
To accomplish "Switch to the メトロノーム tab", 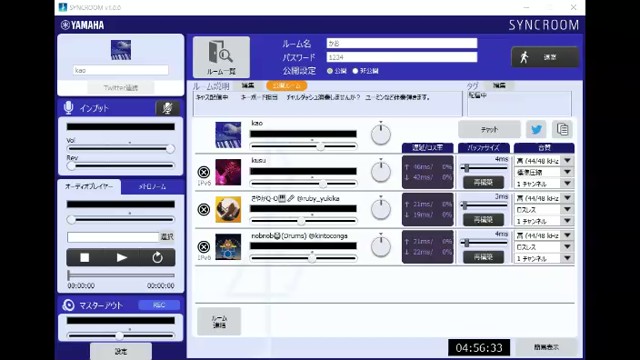I will (x=152, y=187).
